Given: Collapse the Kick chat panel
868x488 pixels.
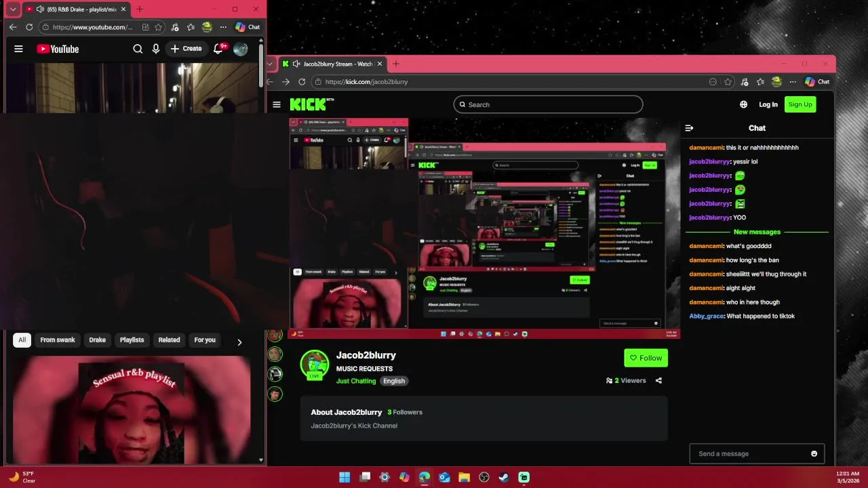Looking at the screenshot, I should point(690,128).
